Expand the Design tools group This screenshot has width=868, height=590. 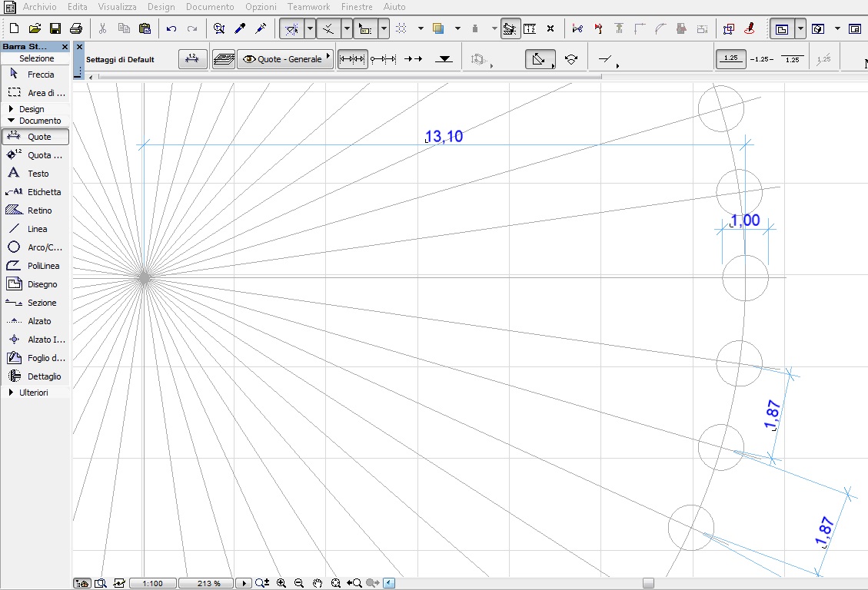(x=31, y=109)
